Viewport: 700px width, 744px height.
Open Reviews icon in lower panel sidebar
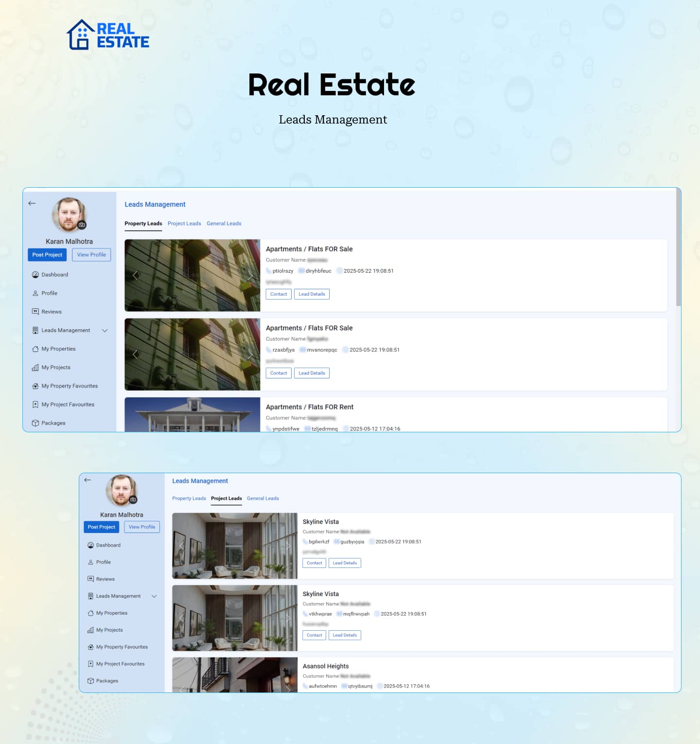click(x=90, y=579)
